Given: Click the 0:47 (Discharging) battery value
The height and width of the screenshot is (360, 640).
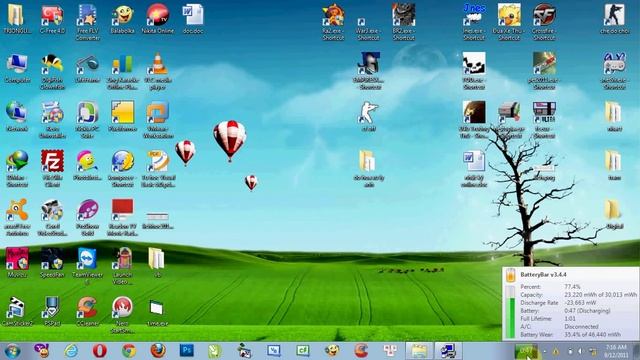Looking at the screenshot, I should point(587,311).
